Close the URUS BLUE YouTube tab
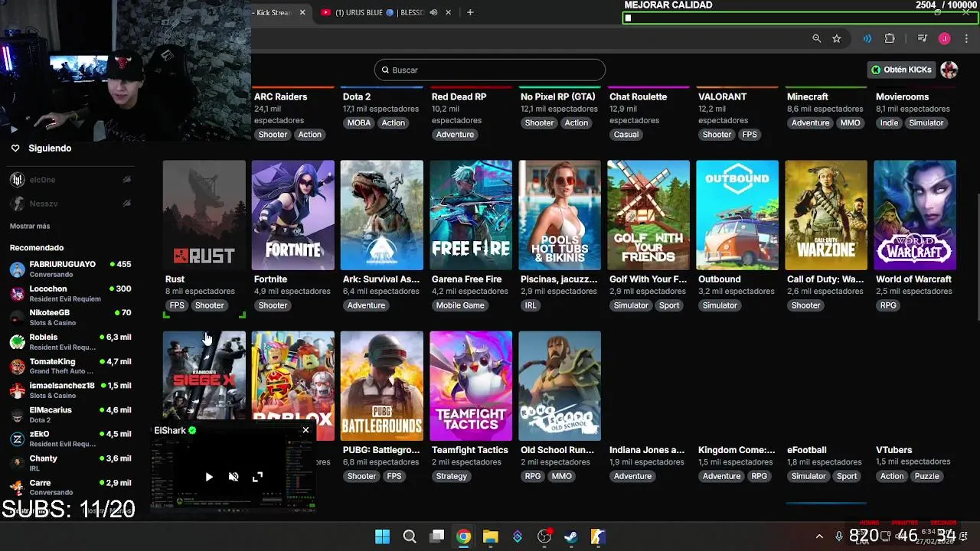Image resolution: width=980 pixels, height=551 pixels. [x=449, y=12]
